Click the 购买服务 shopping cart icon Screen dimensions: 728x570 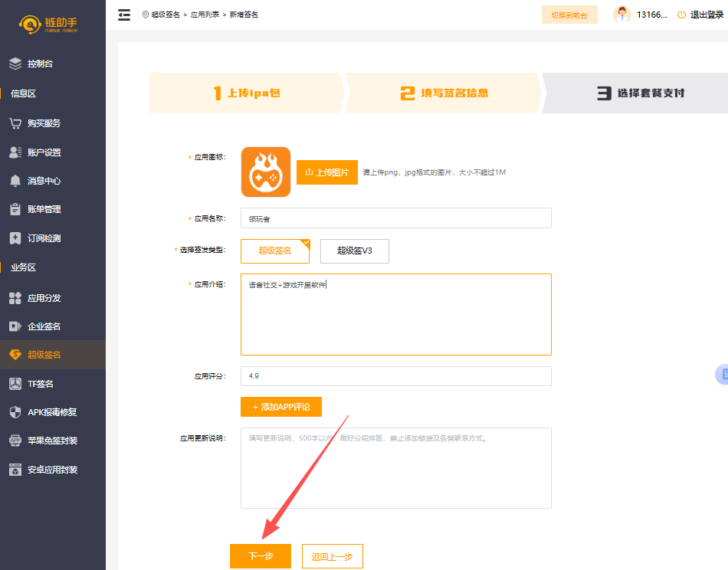tap(15, 123)
